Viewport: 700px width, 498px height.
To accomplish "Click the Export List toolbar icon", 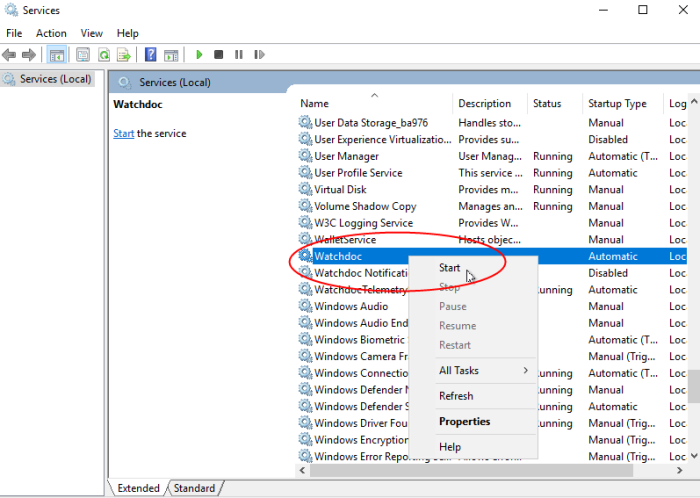I will pyautogui.click(x=123, y=54).
